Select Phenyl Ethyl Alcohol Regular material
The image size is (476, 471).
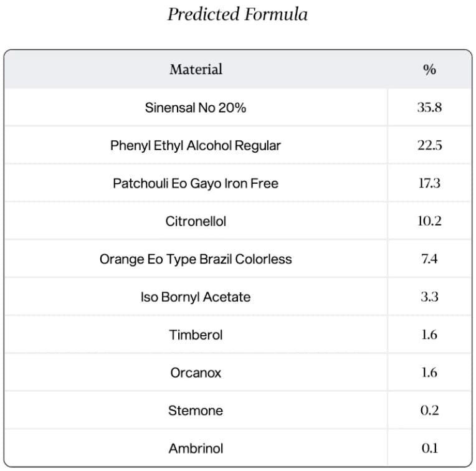pyautogui.click(x=196, y=145)
